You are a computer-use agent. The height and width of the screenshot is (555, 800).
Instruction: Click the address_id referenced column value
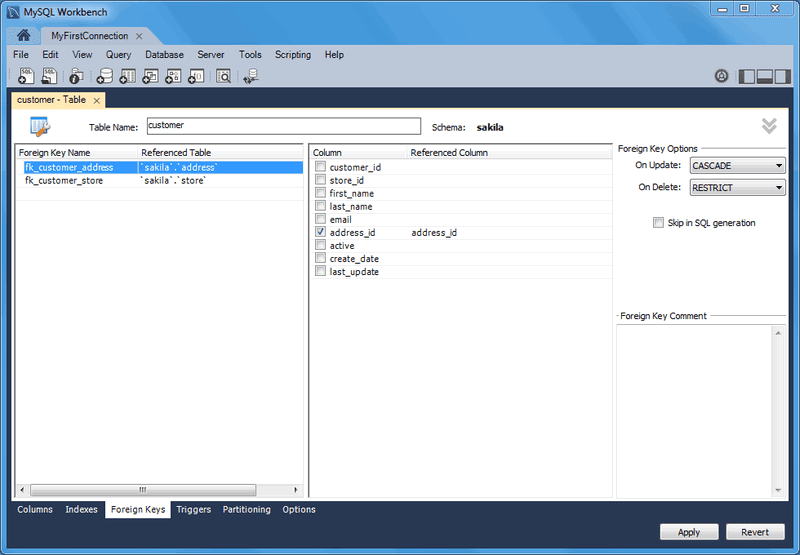tap(434, 233)
